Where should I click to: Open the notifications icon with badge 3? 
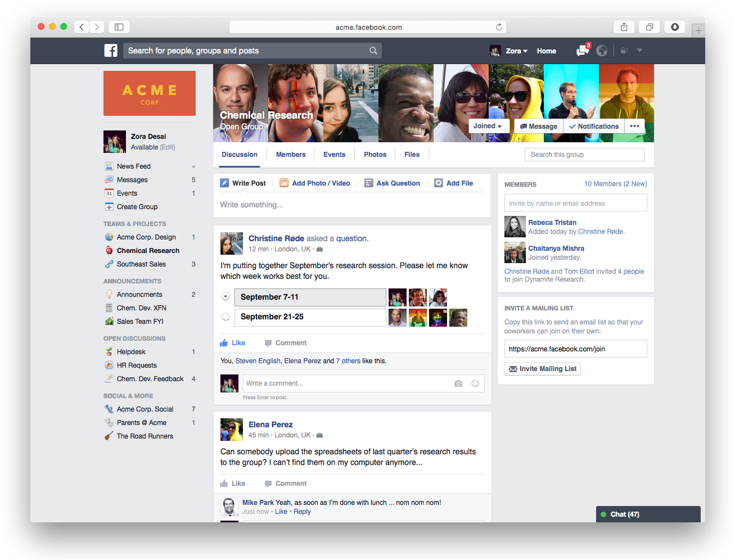click(x=583, y=50)
